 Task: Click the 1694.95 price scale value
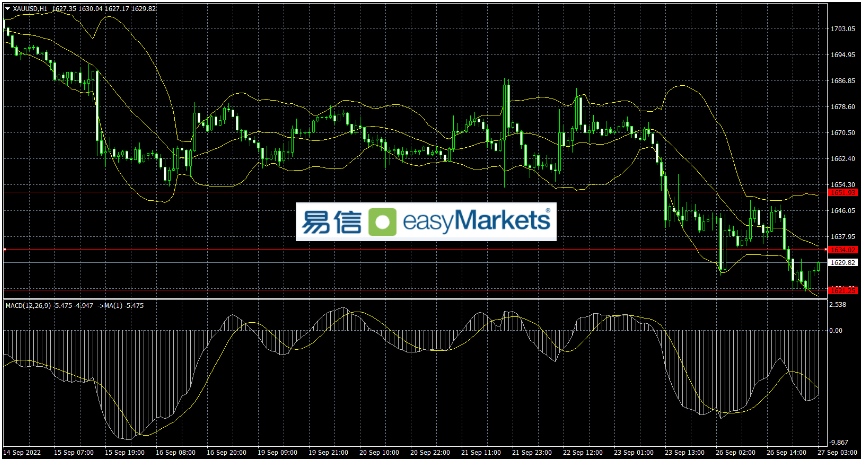coord(843,54)
